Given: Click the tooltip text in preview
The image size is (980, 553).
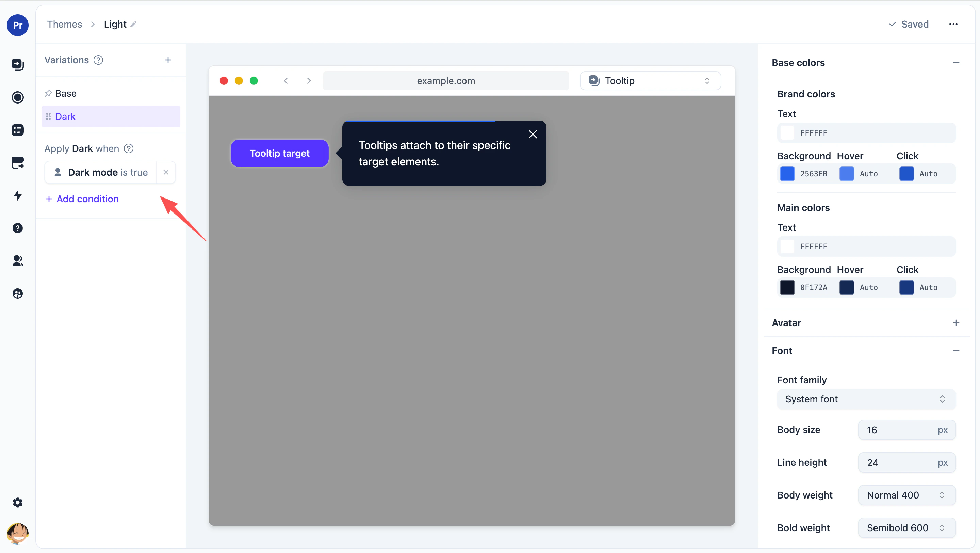Looking at the screenshot, I should pos(435,153).
